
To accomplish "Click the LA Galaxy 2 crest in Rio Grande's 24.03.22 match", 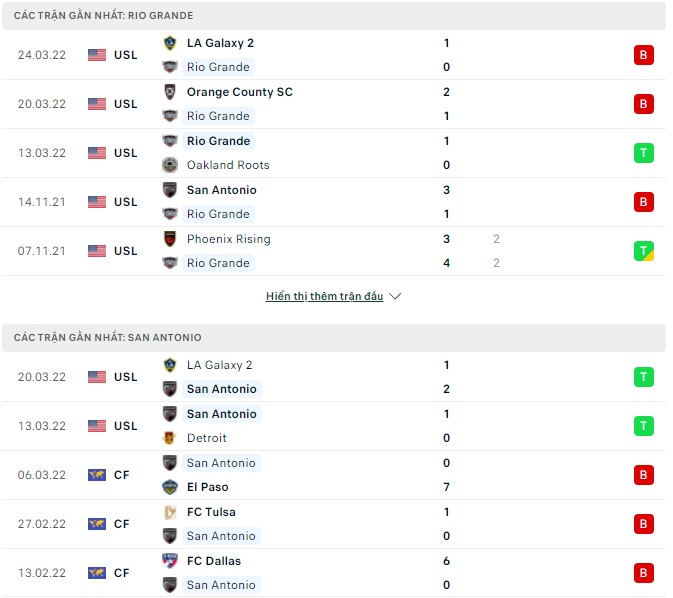I will 169,43.
